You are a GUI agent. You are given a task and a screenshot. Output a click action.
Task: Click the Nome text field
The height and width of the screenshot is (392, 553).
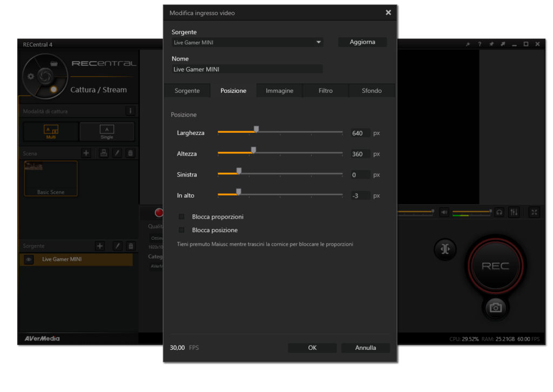247,69
